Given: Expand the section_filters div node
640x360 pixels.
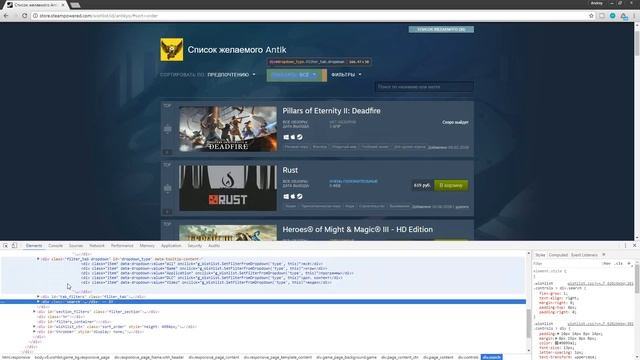Looking at the screenshot, I should pyautogui.click(x=34, y=312).
